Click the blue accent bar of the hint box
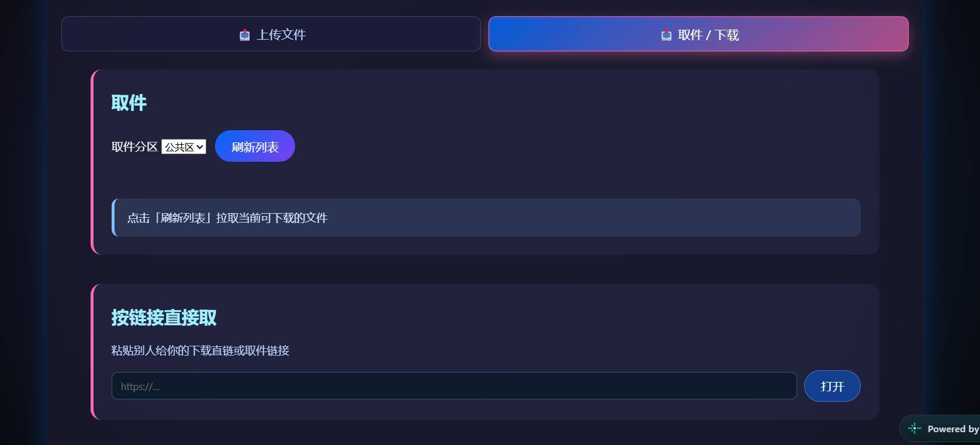The width and height of the screenshot is (980, 445). tap(113, 217)
